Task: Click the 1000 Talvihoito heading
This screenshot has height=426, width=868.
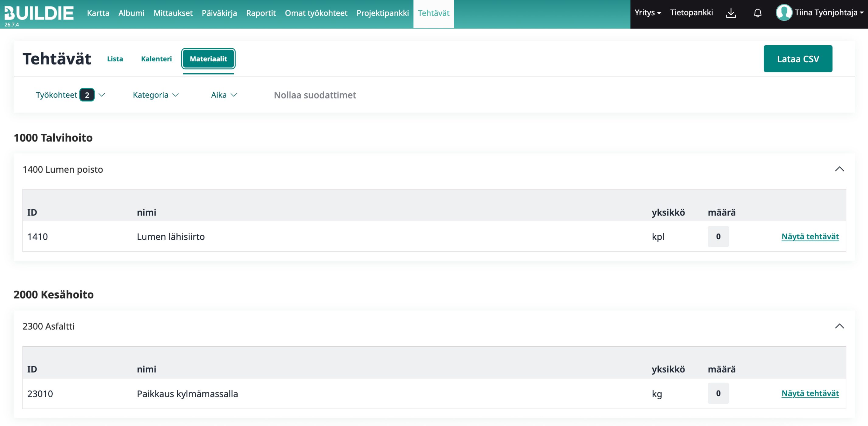Action: pyautogui.click(x=53, y=138)
